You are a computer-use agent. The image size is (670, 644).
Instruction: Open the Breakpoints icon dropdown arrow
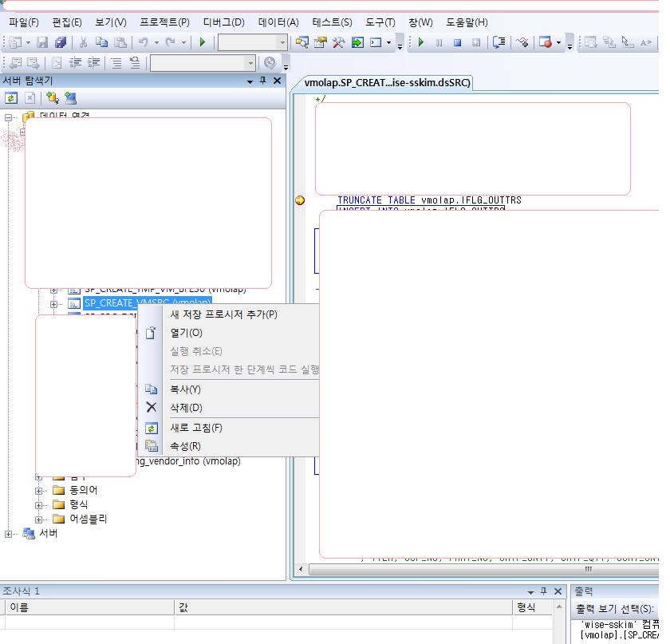[558, 43]
